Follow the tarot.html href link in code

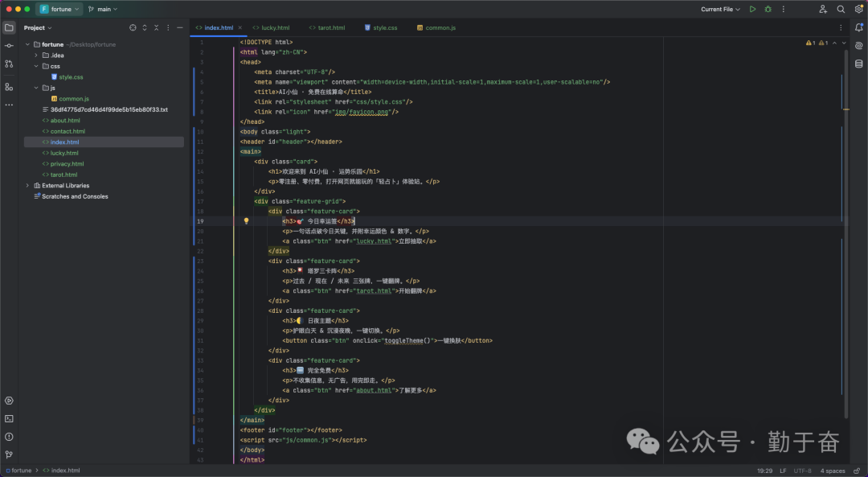coord(374,291)
